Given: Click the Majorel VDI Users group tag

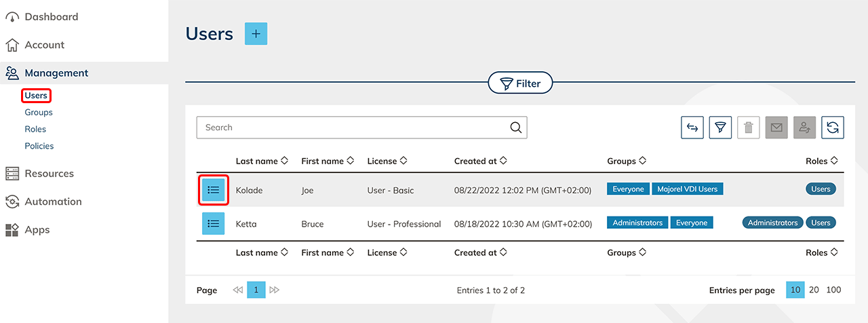Looking at the screenshot, I should pos(687,189).
